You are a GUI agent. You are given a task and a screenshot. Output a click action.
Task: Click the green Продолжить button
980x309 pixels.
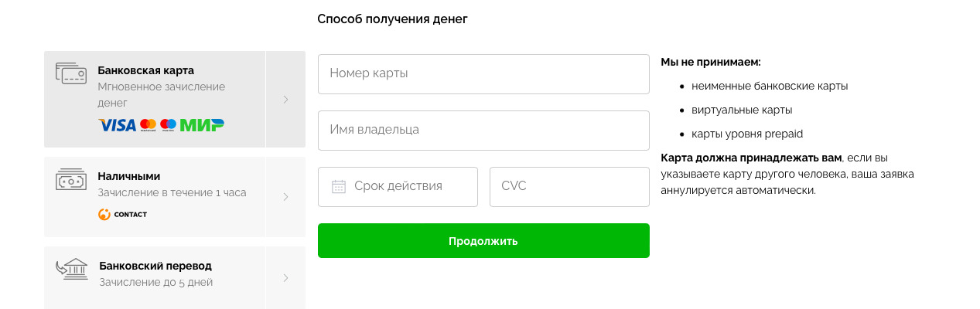pos(483,240)
